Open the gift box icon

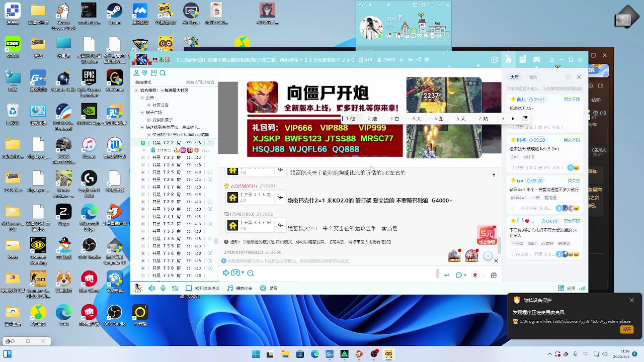pos(494,275)
